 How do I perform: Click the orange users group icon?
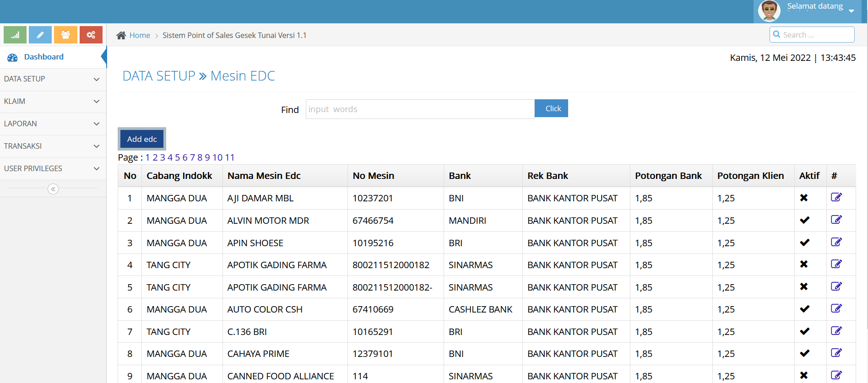coord(65,35)
